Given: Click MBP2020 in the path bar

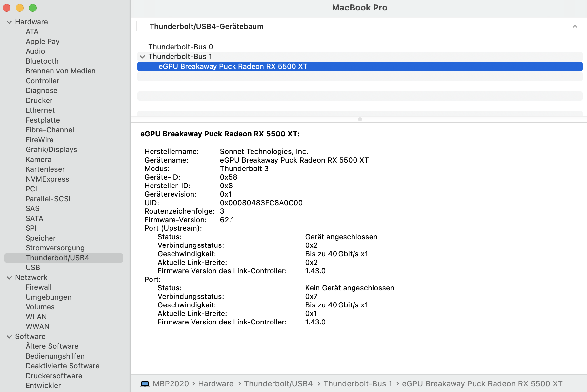Looking at the screenshot, I should (171, 384).
